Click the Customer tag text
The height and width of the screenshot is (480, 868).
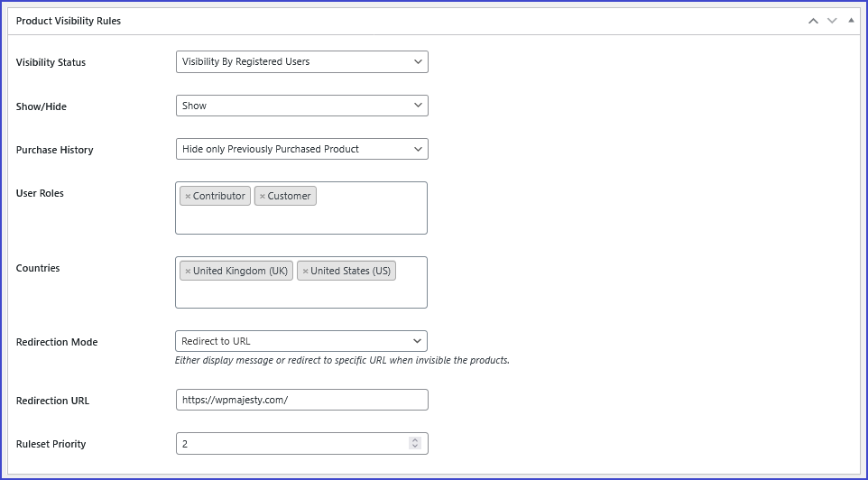pyautogui.click(x=289, y=196)
